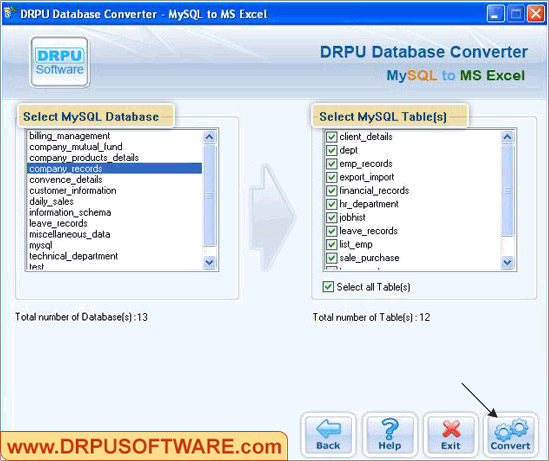Uncheck the dept table checkbox
549x461 pixels.
click(x=331, y=150)
